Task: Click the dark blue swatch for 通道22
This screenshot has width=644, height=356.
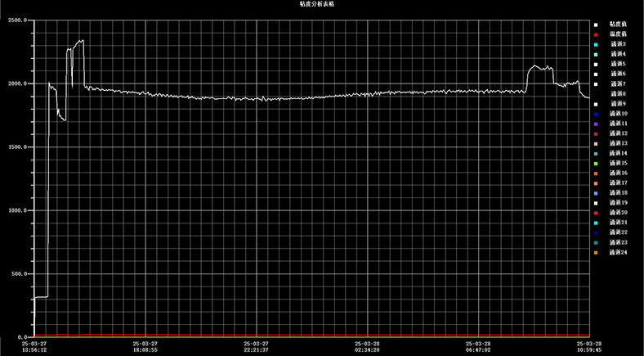Action: tap(596, 233)
